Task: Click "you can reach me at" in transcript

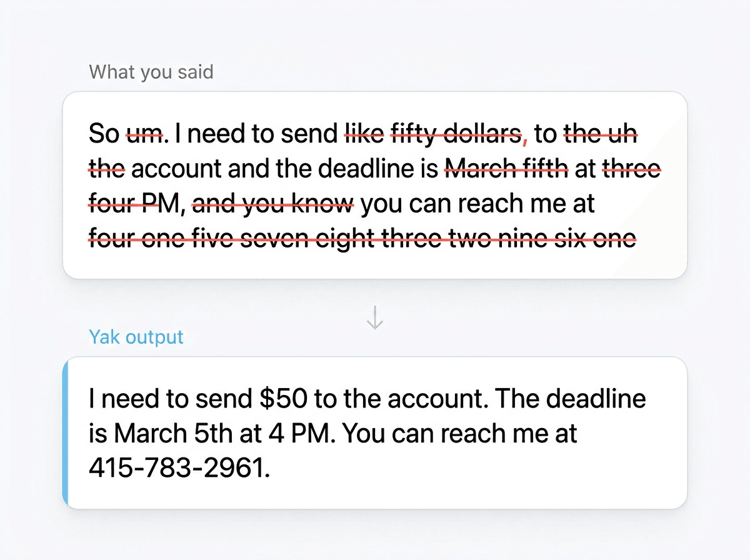Action: [477, 204]
